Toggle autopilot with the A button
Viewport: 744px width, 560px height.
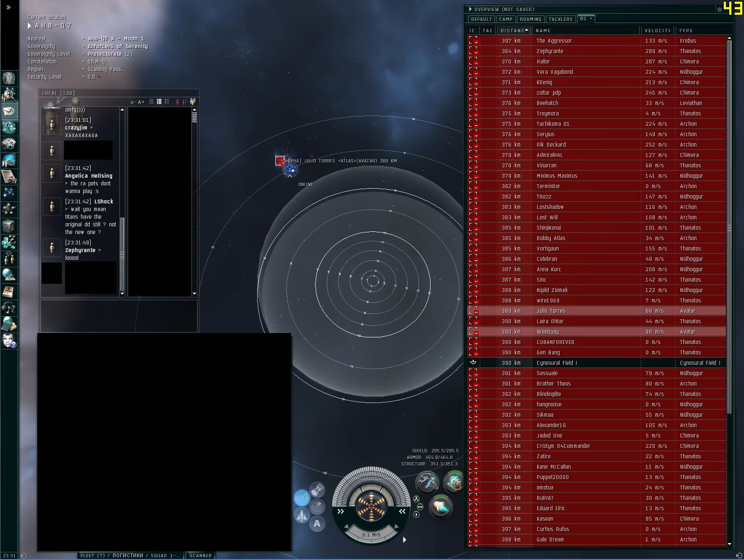(317, 523)
